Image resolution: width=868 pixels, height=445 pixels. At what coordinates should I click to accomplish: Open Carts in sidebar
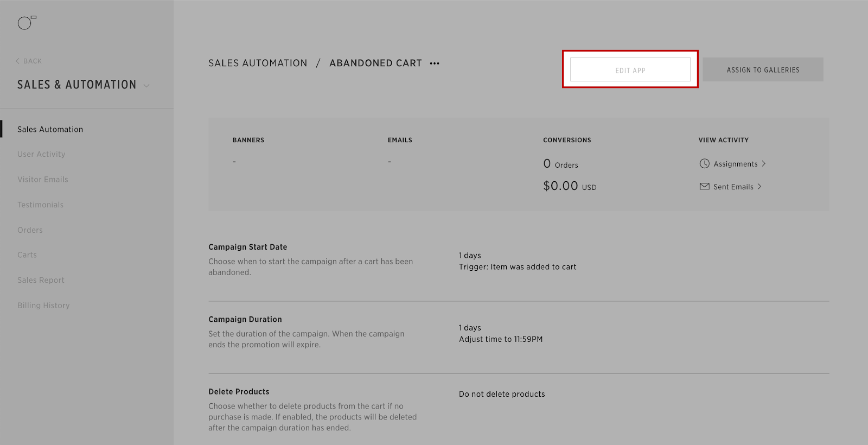coord(27,255)
